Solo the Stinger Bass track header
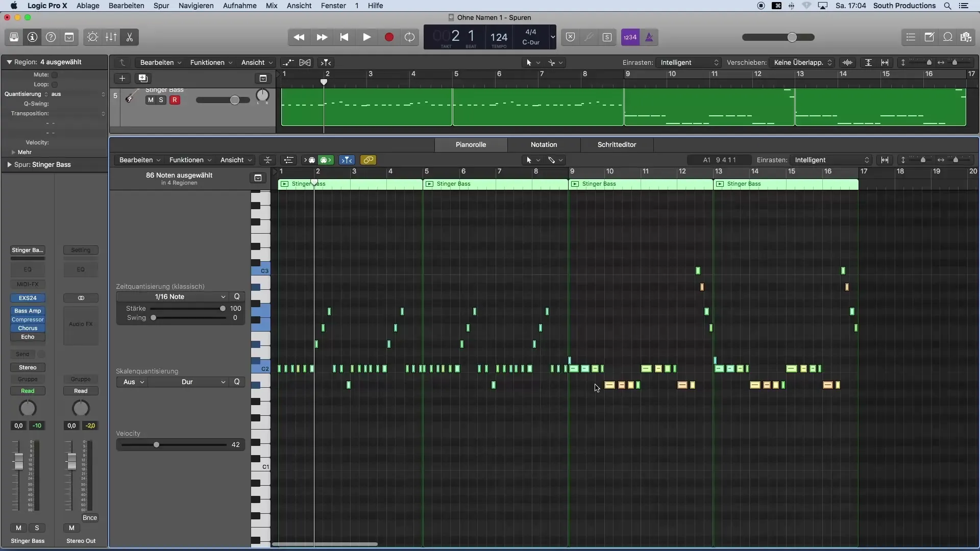 [x=161, y=100]
